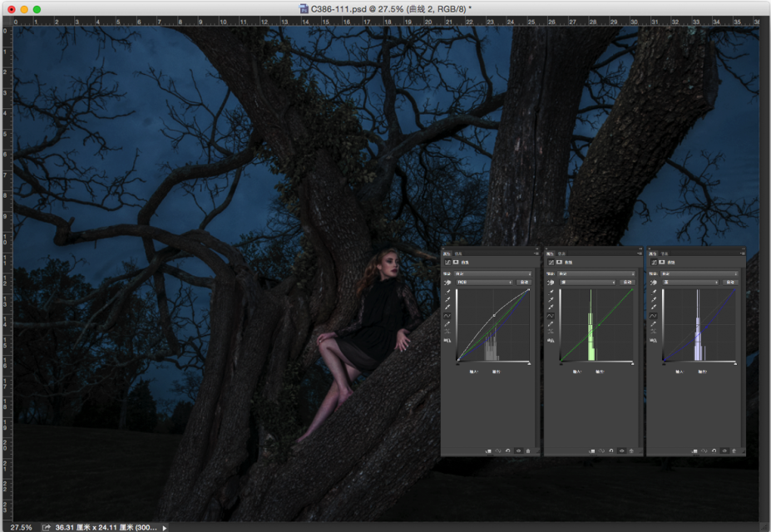Choose the edit-points curve tool in the green curves panel

[x=551, y=316]
